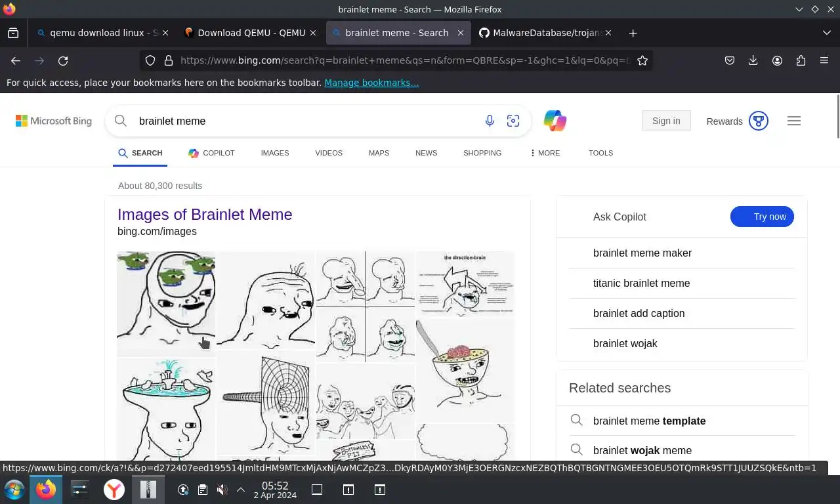Image resolution: width=840 pixels, height=504 pixels.
Task: Open the Yandex browser taskbar icon
Action: (x=114, y=490)
